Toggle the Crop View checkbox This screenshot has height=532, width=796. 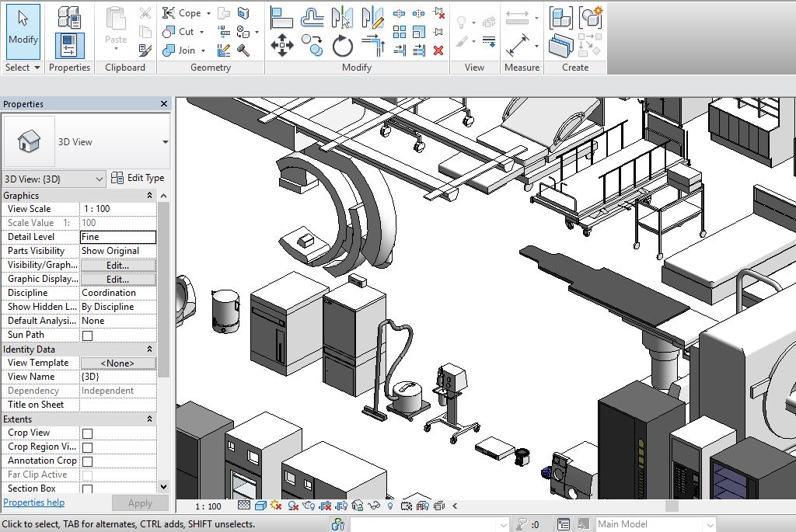pos(87,433)
